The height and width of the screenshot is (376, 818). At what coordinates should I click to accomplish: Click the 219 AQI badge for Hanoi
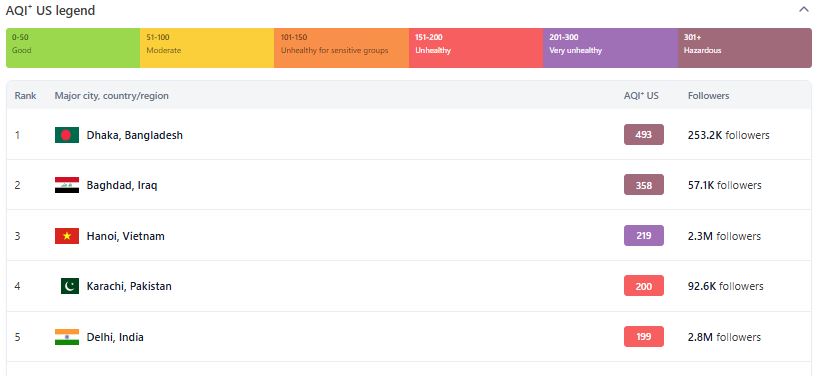(644, 235)
